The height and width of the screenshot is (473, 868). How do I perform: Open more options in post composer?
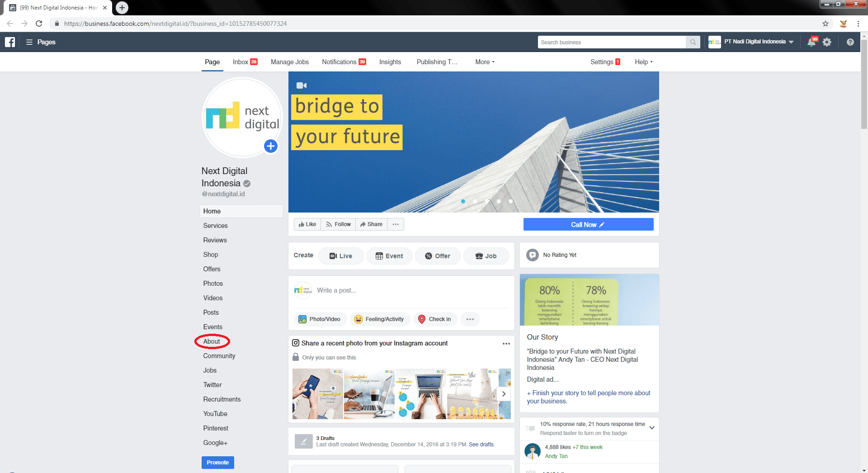[x=470, y=319]
